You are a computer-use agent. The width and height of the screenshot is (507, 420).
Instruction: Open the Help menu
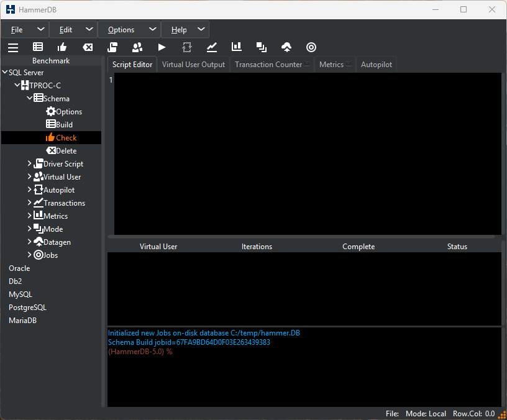(x=185, y=30)
